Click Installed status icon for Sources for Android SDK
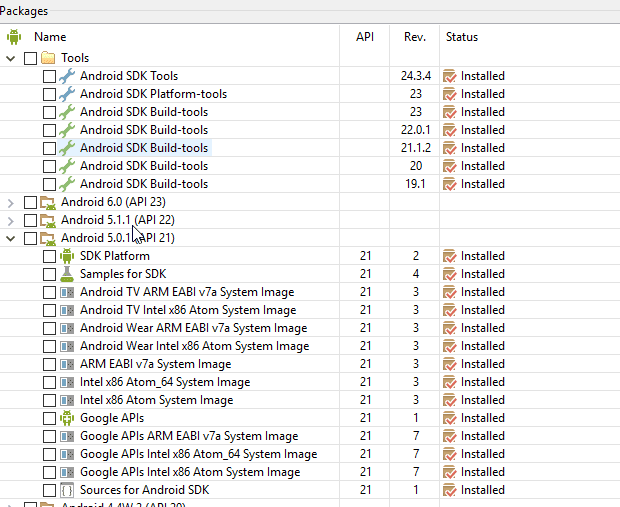Viewport: 620px width, 507px height. (x=450, y=490)
